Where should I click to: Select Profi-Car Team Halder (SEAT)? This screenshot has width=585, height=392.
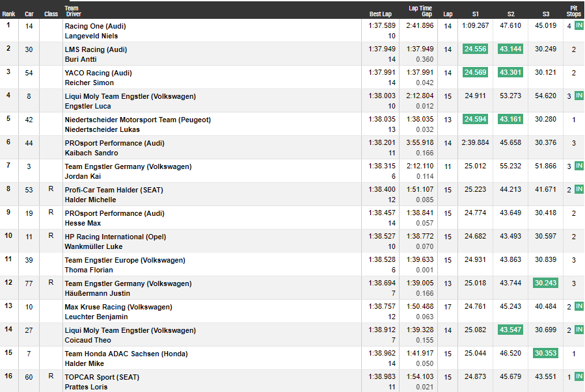coord(114,190)
